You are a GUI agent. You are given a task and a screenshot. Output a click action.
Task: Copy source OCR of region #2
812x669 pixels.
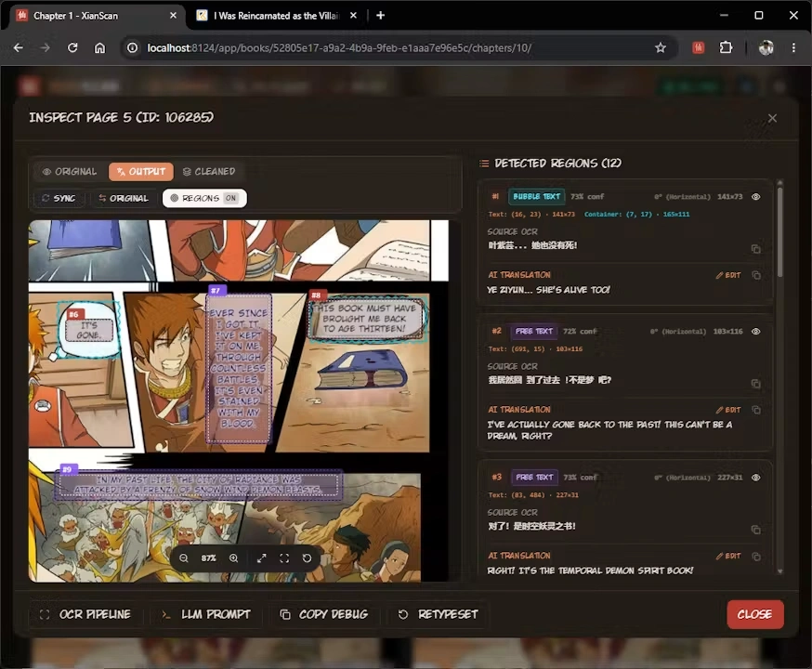(756, 384)
